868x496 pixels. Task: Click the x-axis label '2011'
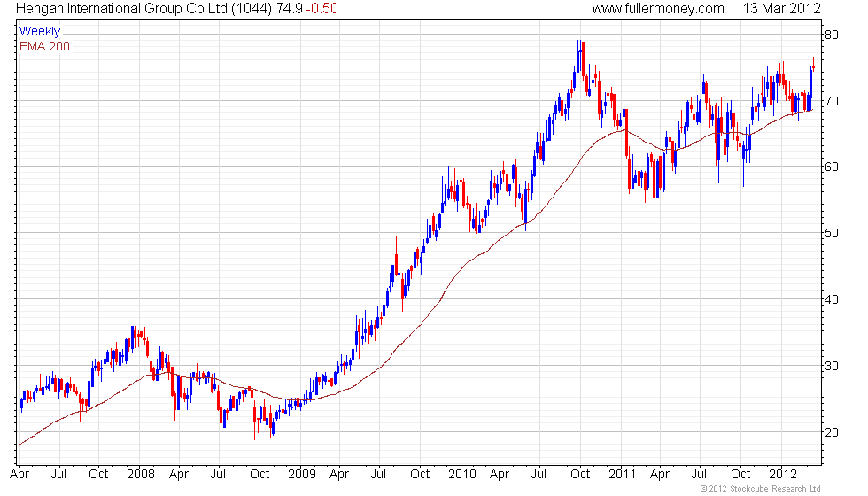[x=622, y=474]
